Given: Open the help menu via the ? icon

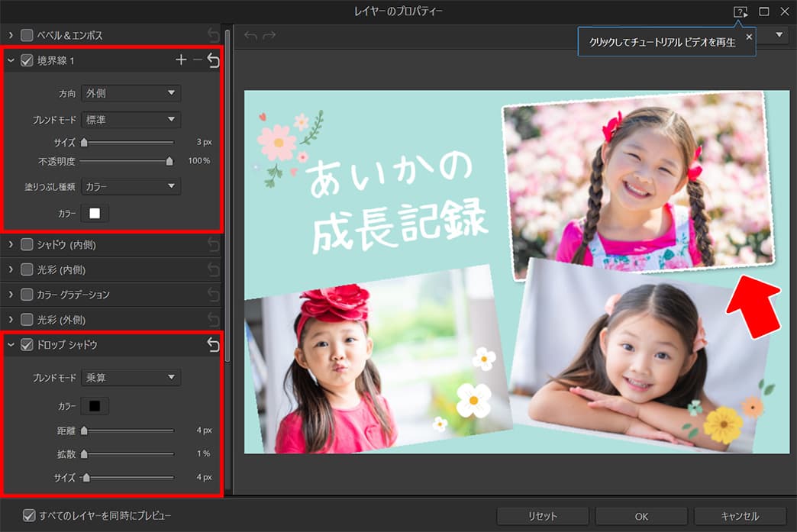Looking at the screenshot, I should [x=739, y=11].
